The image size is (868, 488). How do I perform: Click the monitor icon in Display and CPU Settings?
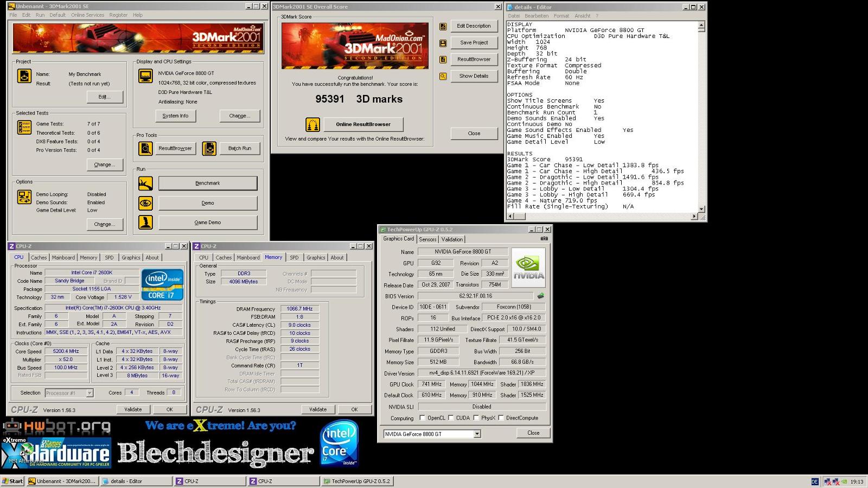coord(145,76)
